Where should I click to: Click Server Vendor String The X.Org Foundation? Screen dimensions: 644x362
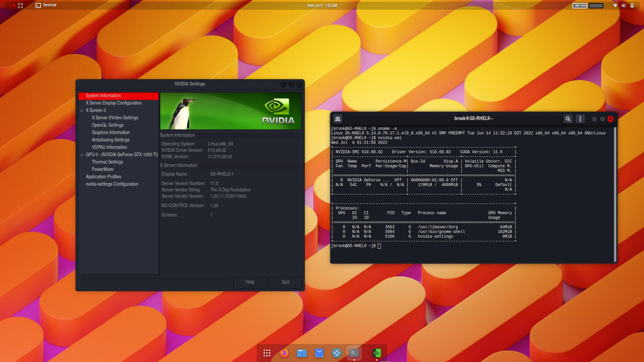[x=230, y=190]
